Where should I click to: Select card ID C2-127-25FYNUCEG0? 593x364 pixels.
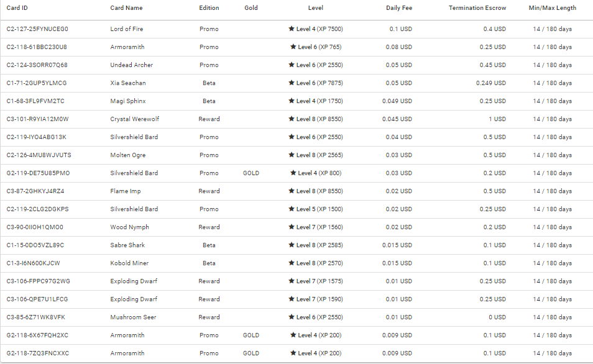click(x=37, y=29)
